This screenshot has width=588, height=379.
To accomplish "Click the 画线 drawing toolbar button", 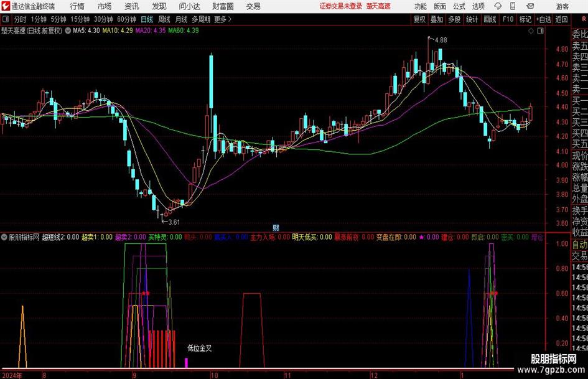I will [x=490, y=19].
